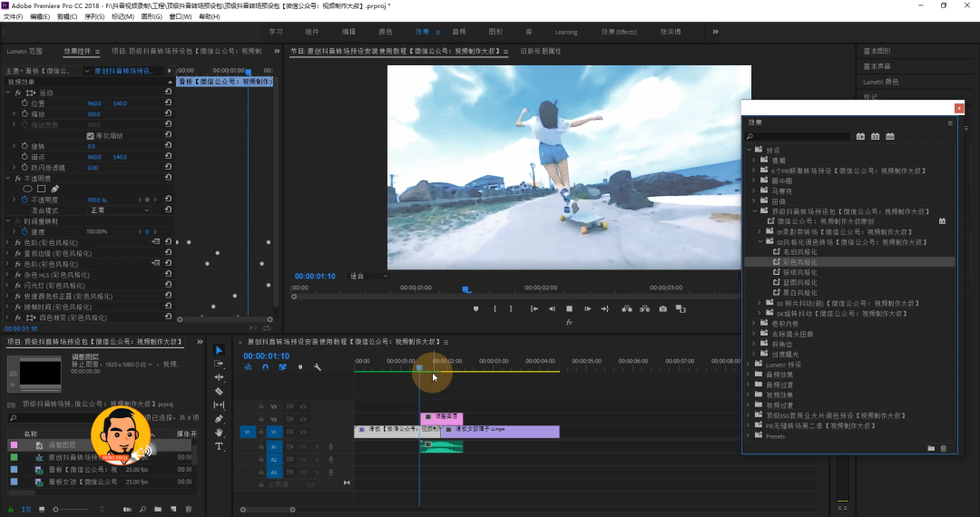Select the Pen tool in toolbox
980x517 pixels.
click(x=219, y=418)
